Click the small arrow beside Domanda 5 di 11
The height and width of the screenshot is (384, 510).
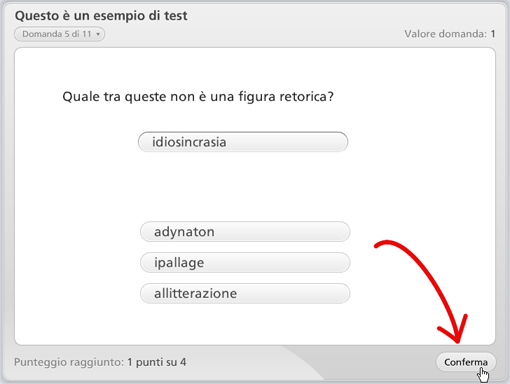click(98, 34)
